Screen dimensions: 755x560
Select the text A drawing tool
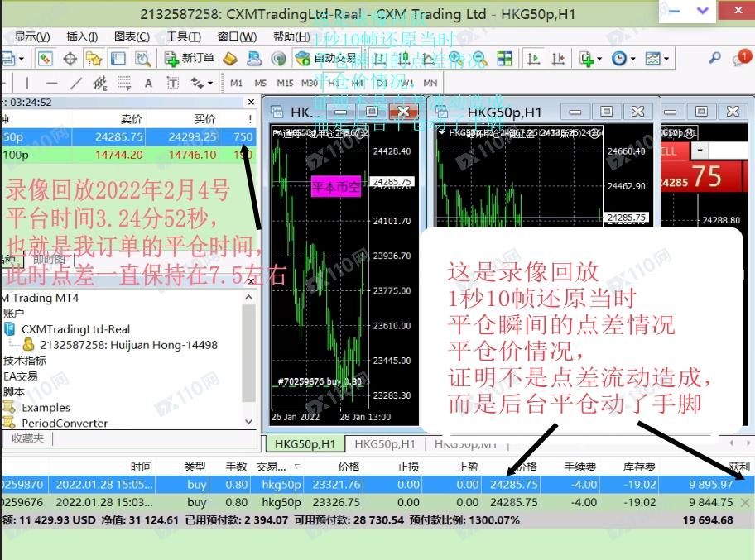(x=148, y=84)
